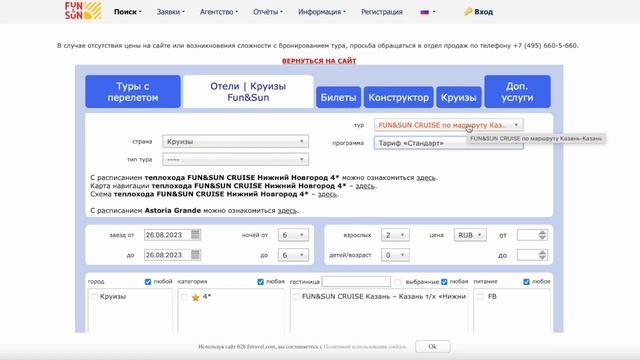Screen dimensions: 640x360
Task: Switch to Билеты tab
Action: coord(338,97)
